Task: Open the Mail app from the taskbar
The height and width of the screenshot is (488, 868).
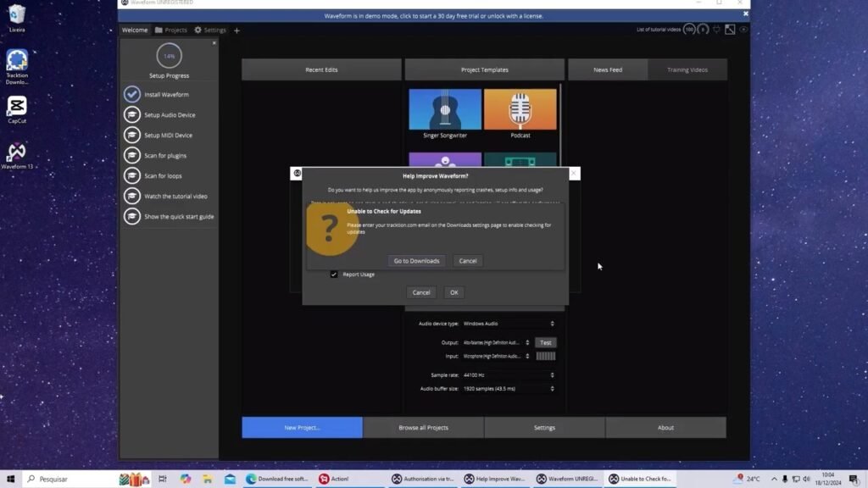Action: [x=231, y=479]
